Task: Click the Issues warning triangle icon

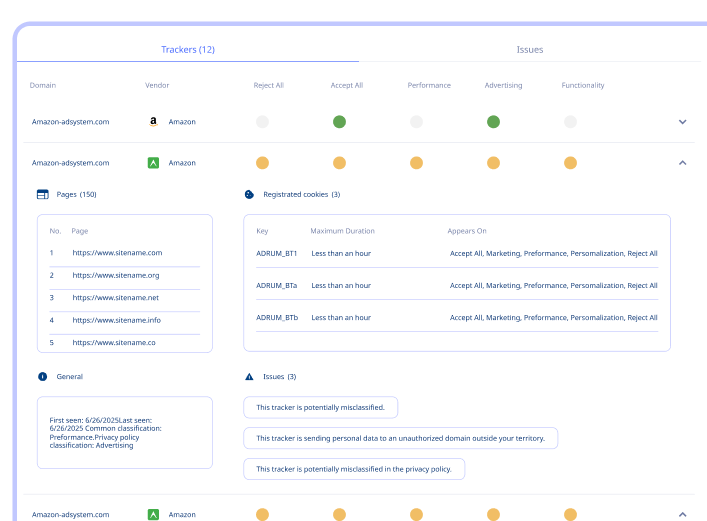Action: [x=250, y=377]
